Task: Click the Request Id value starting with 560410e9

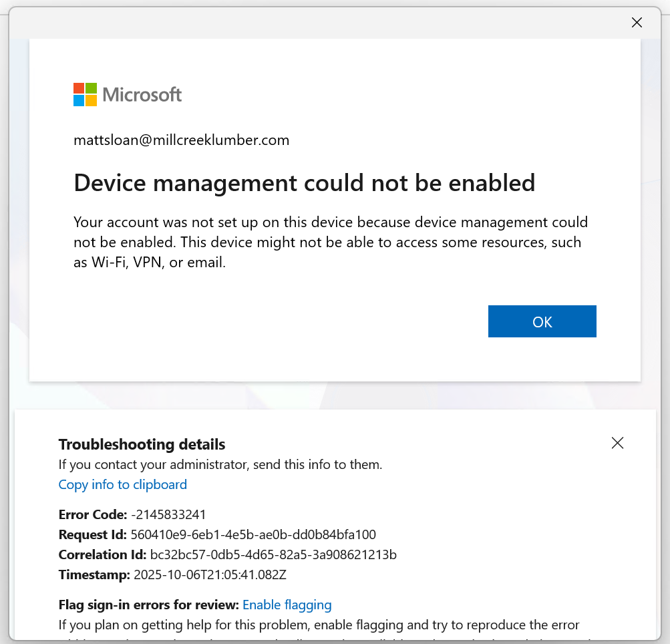Action: (x=253, y=534)
